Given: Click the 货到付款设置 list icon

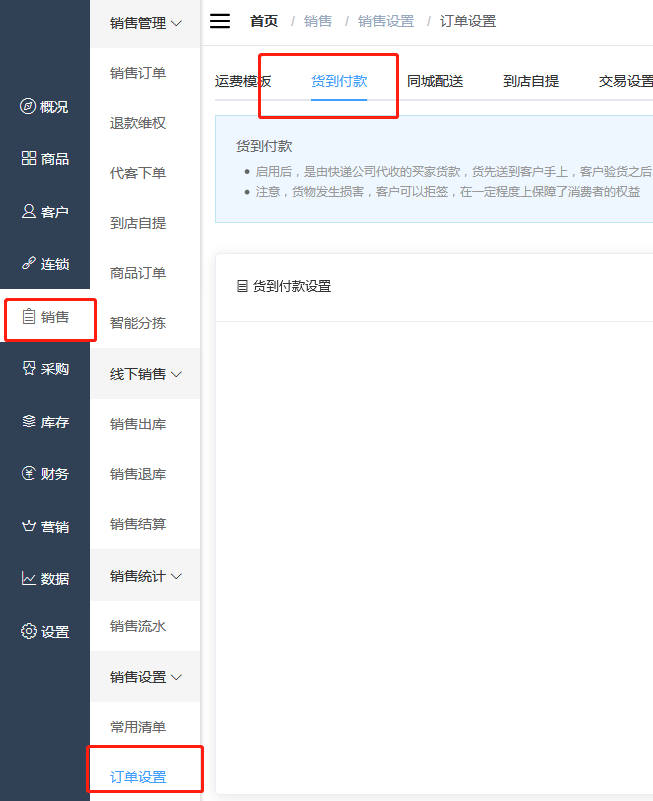Looking at the screenshot, I should (242, 286).
